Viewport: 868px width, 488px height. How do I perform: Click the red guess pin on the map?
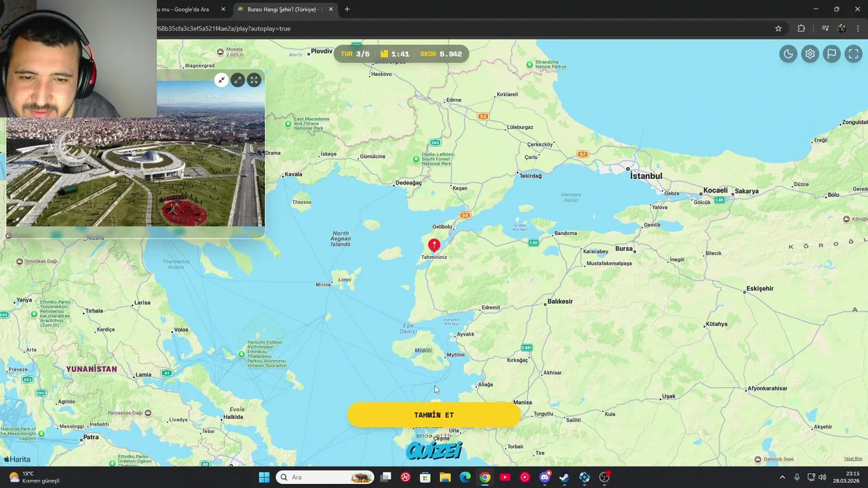point(434,245)
